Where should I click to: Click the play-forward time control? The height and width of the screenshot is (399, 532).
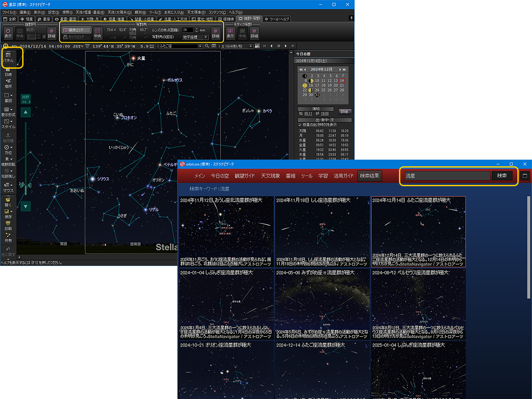coord(286,46)
